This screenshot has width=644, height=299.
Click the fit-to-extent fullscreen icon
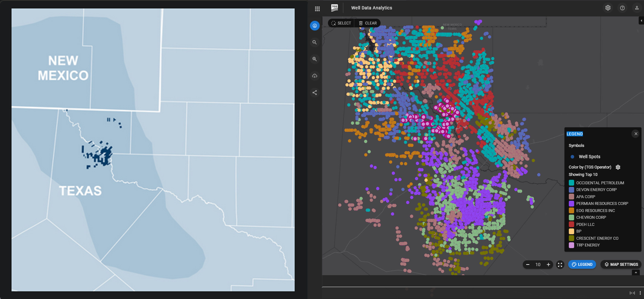(x=560, y=264)
